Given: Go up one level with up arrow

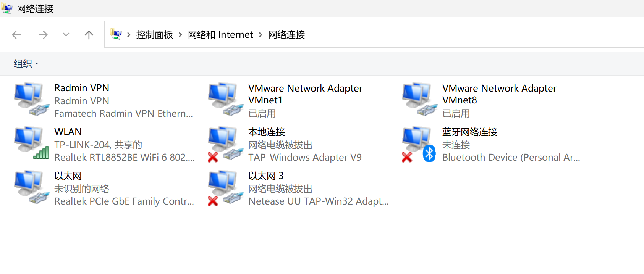Looking at the screenshot, I should (89, 35).
